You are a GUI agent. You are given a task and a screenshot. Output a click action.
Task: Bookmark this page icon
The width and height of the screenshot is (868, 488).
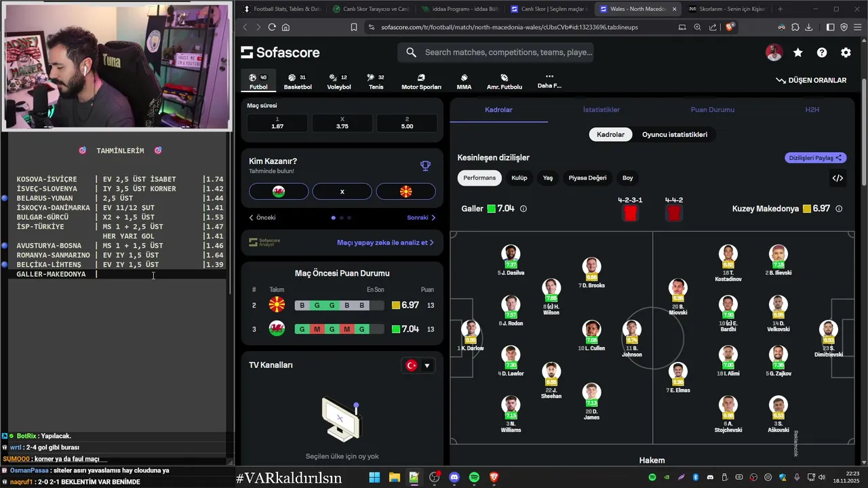pos(354,27)
